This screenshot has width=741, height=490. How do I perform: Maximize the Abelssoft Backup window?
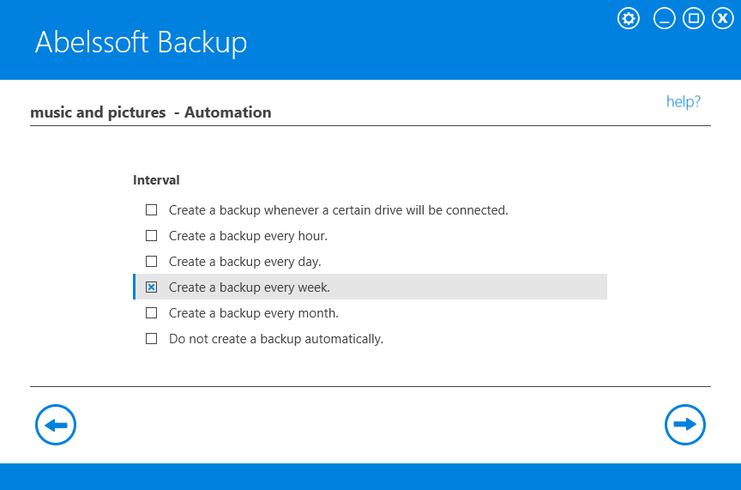(693, 18)
